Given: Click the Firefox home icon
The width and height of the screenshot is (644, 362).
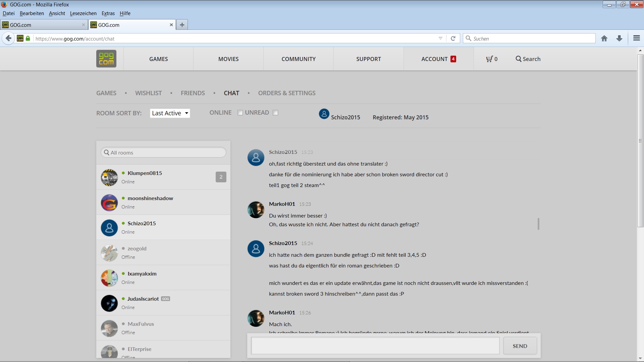Looking at the screenshot, I should pyautogui.click(x=604, y=39).
